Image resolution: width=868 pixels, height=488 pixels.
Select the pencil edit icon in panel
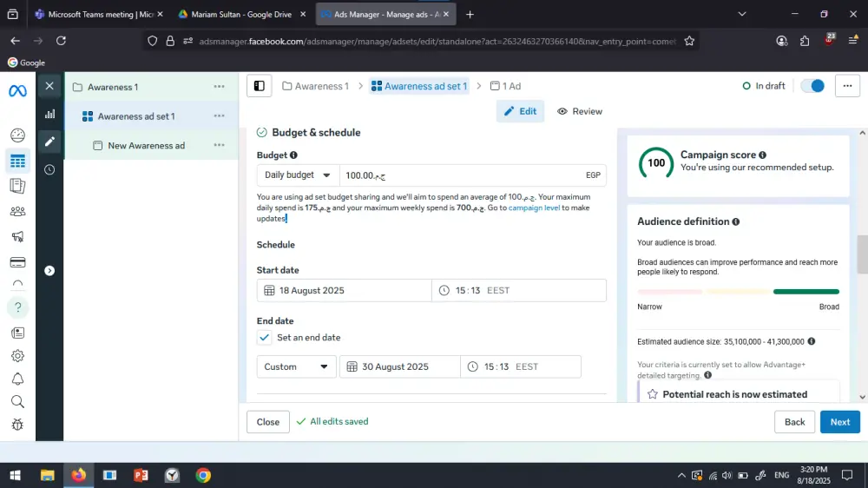point(49,142)
